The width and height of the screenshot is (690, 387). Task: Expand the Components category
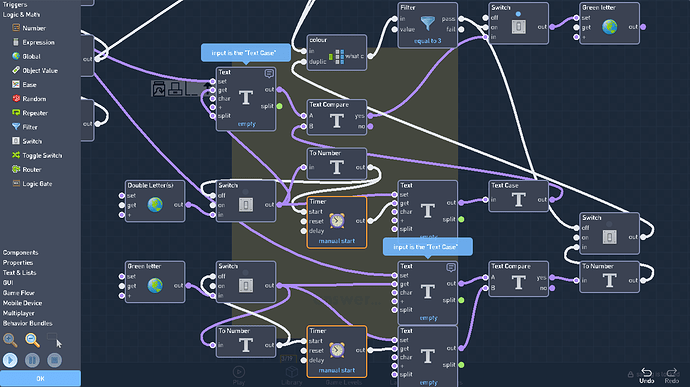pos(20,253)
